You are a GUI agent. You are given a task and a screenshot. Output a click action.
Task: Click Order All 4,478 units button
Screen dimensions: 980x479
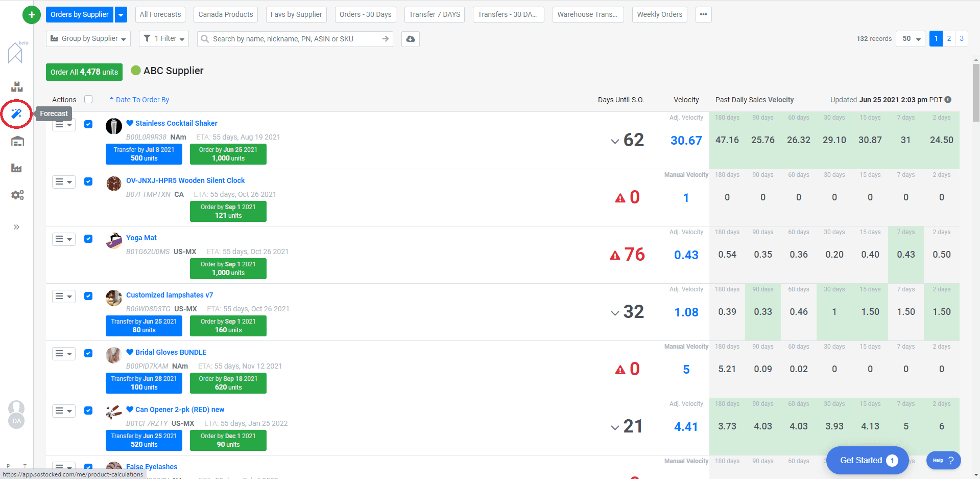[84, 72]
